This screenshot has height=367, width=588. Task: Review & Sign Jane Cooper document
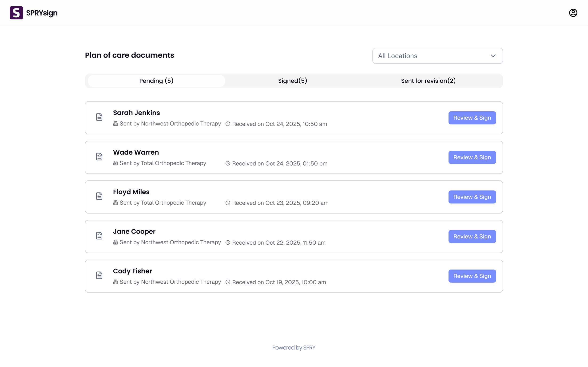point(472,237)
